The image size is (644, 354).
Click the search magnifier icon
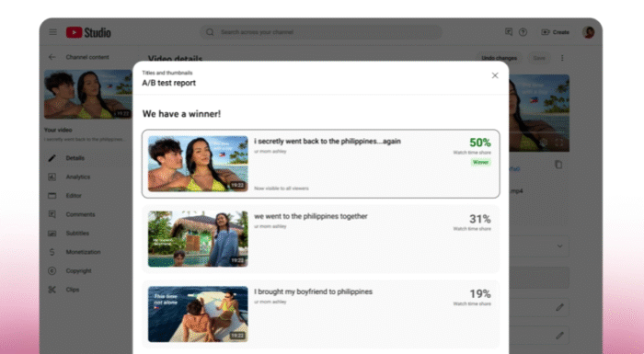[210, 32]
